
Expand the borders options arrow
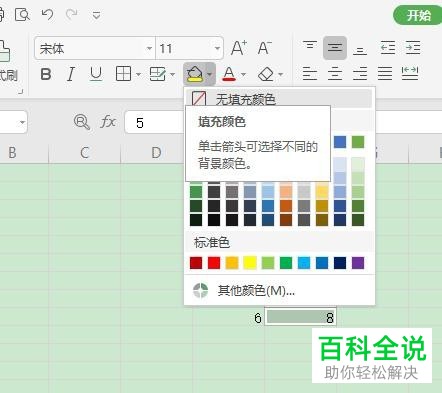coord(138,74)
